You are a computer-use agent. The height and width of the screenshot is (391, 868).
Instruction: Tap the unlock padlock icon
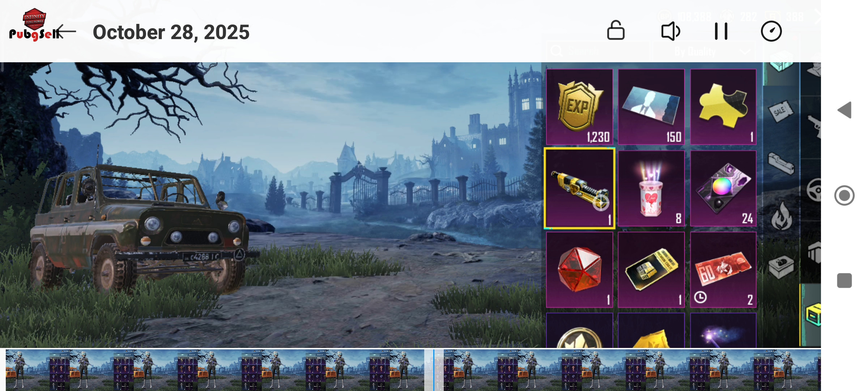pos(616,31)
